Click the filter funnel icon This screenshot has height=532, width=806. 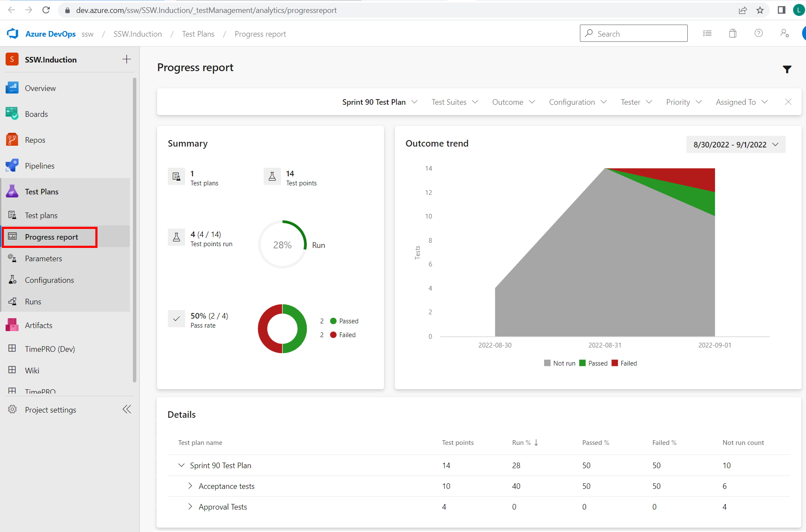coord(787,69)
